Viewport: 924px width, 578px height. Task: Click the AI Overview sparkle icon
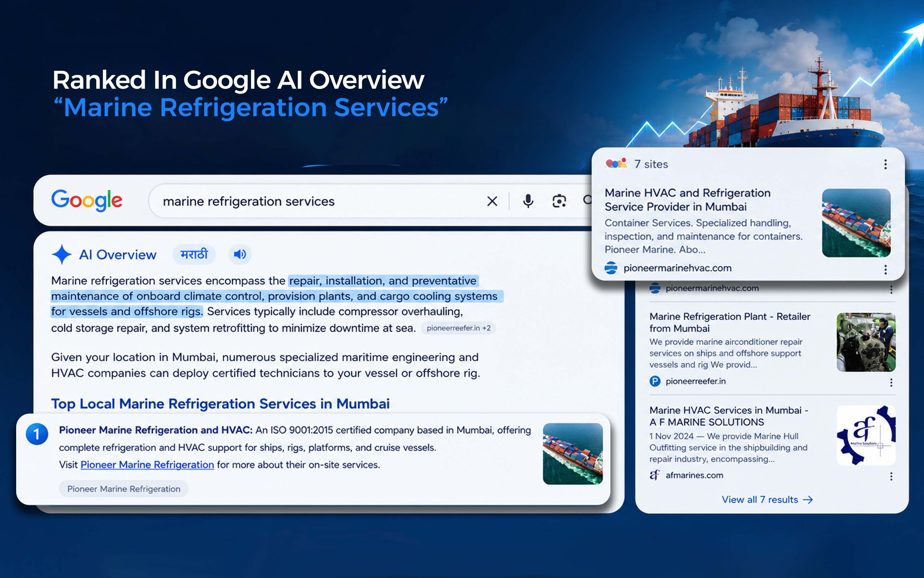[x=62, y=254]
